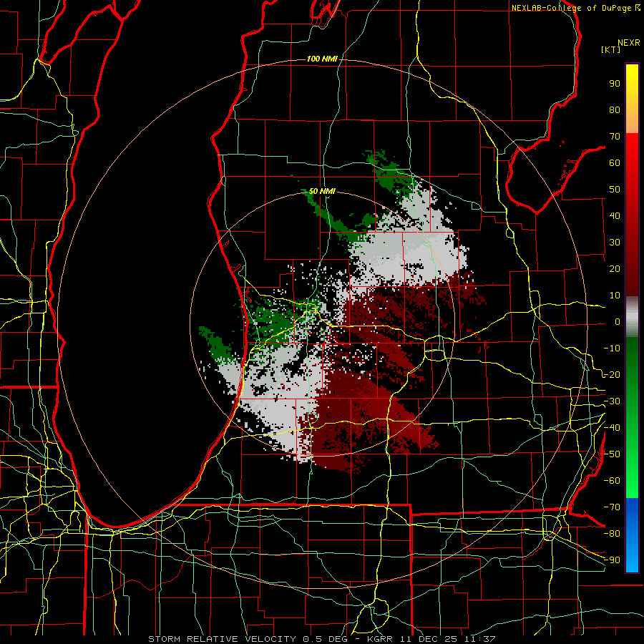Image resolution: width=644 pixels, height=644 pixels.
Task: Select the 10 knots legend value
Action: (x=615, y=296)
